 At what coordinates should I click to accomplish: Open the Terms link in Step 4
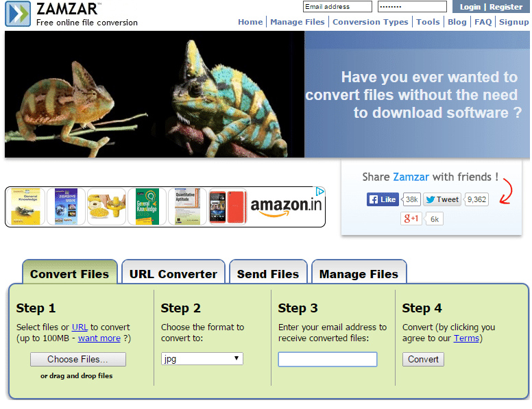click(x=466, y=338)
